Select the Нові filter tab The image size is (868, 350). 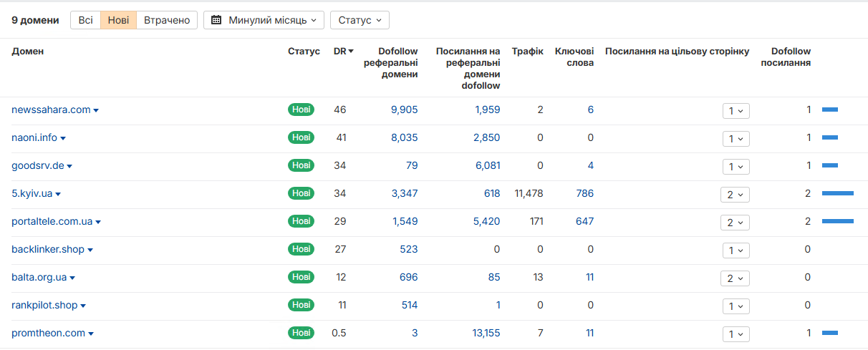(x=118, y=20)
